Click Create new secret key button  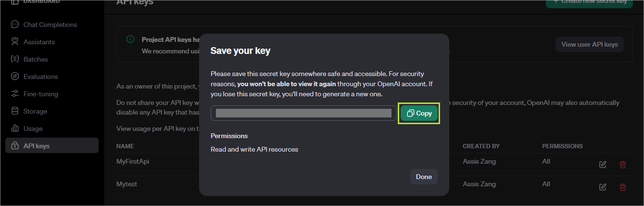click(x=589, y=3)
